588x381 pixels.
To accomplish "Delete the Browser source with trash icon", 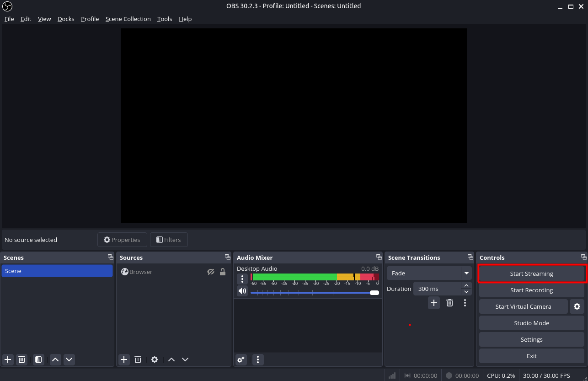I will (138, 360).
